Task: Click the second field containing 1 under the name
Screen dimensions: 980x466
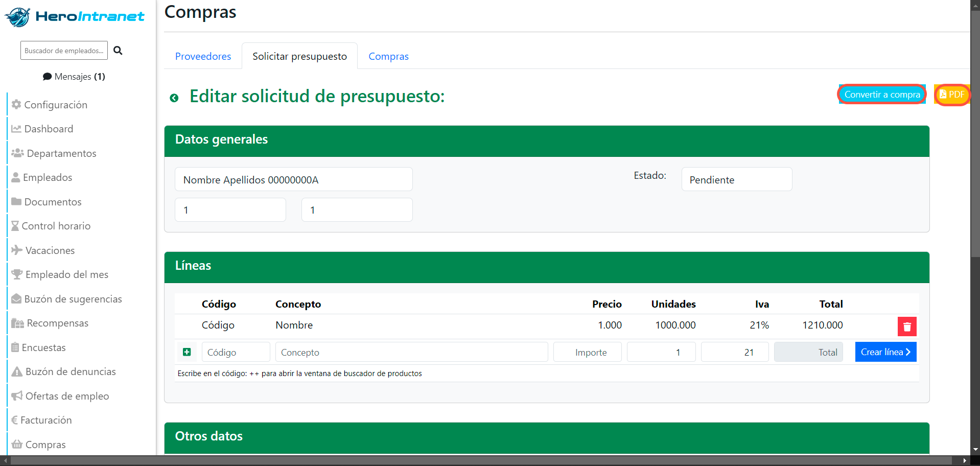Action: [357, 210]
